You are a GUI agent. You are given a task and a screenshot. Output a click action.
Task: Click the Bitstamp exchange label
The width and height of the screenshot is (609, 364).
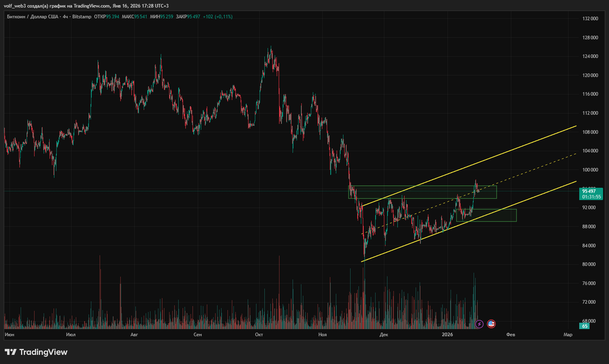point(82,16)
